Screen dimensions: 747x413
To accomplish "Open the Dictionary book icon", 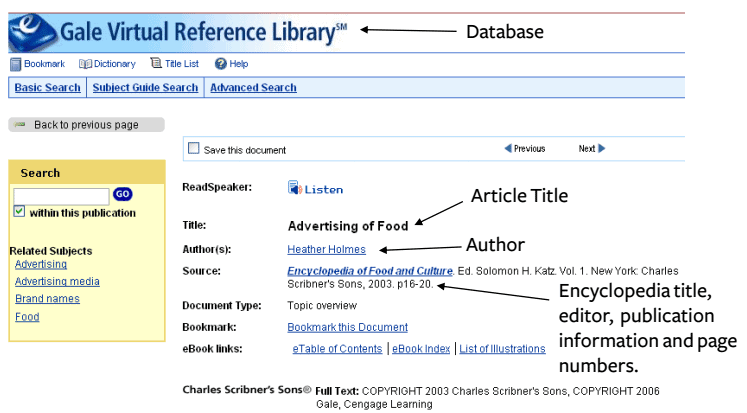I will tap(85, 64).
